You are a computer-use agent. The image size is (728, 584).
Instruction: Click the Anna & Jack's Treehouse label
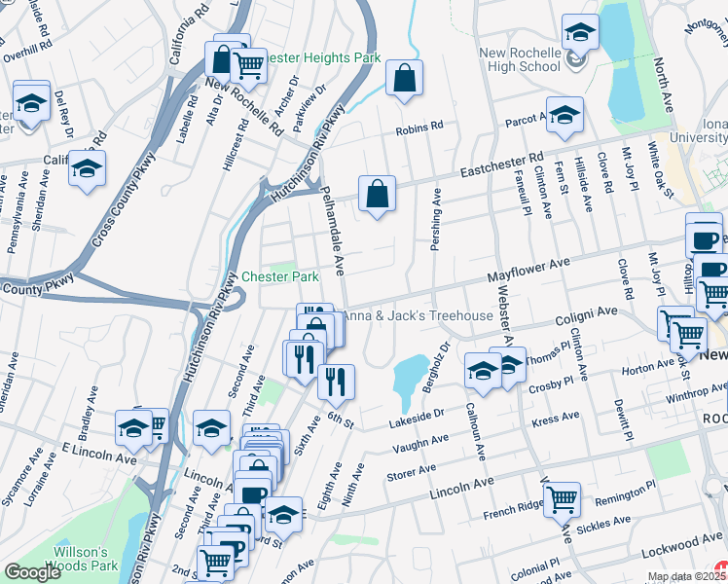(418, 315)
